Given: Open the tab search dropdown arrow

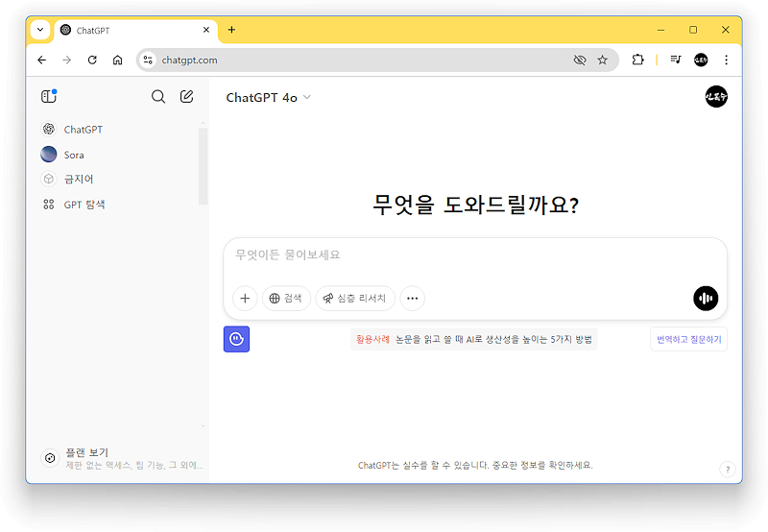Looking at the screenshot, I should (40, 30).
